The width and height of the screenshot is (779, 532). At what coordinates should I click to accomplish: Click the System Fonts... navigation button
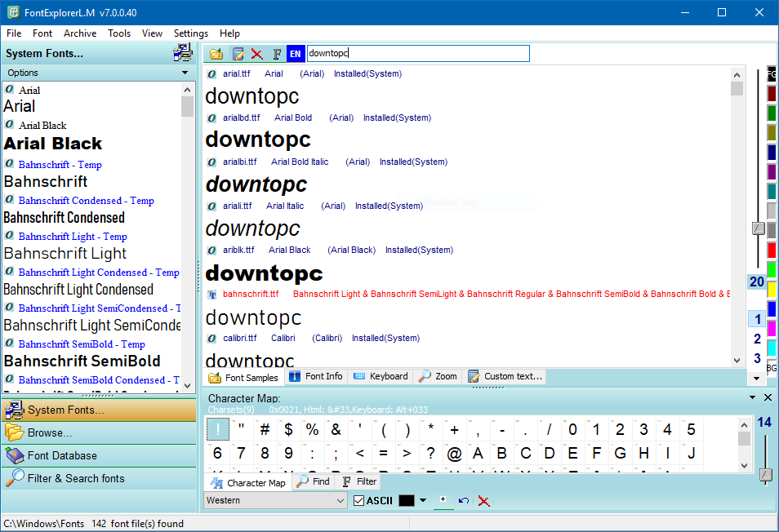click(99, 410)
